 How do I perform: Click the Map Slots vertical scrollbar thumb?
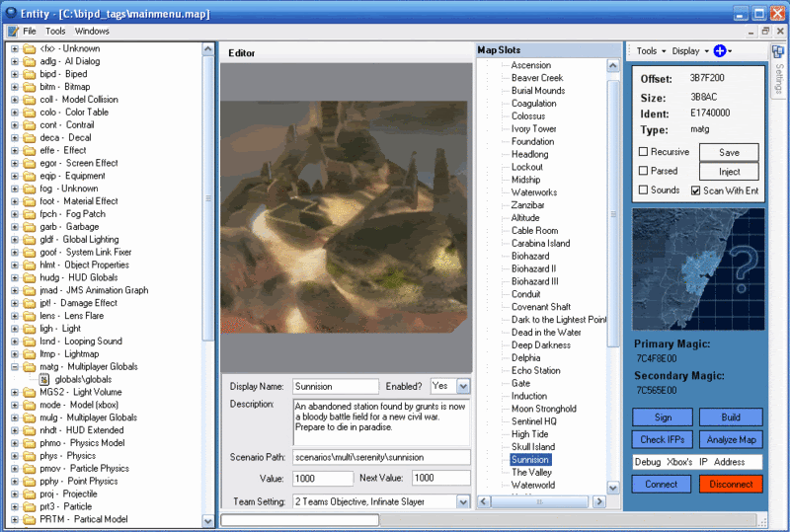[x=613, y=214]
